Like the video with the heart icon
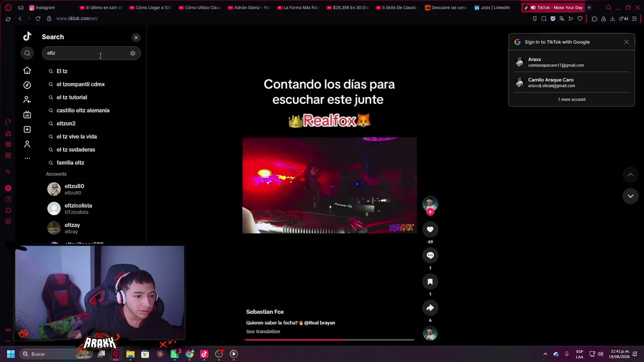 click(430, 229)
